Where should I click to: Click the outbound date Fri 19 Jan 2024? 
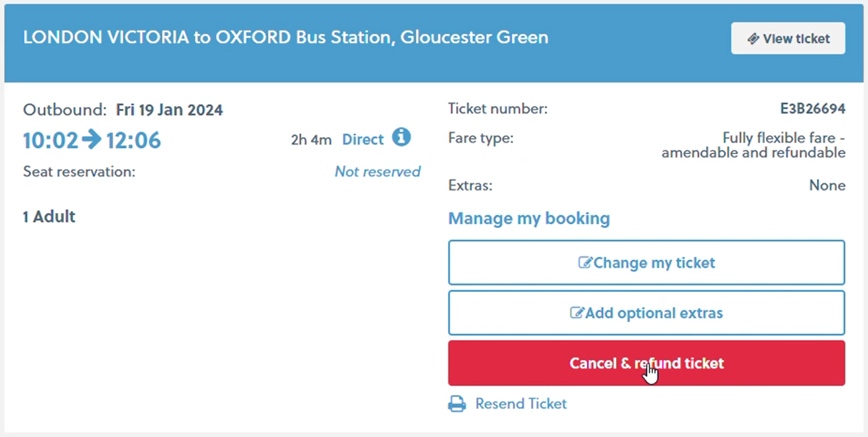pyautogui.click(x=169, y=109)
